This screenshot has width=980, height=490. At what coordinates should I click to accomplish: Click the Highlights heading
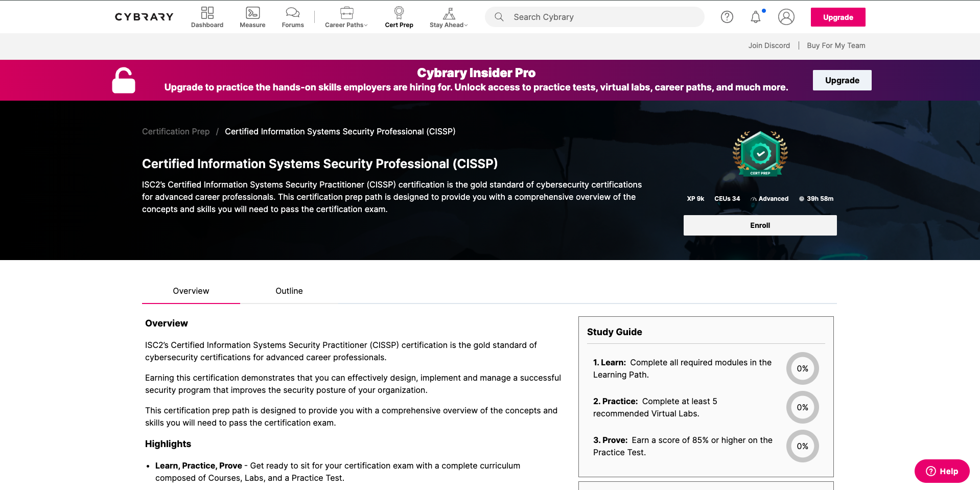tap(168, 444)
